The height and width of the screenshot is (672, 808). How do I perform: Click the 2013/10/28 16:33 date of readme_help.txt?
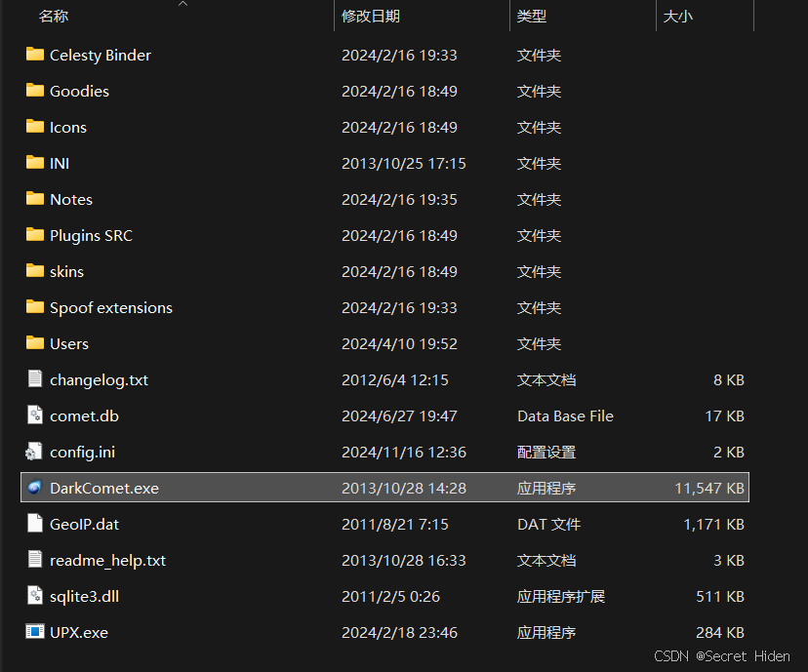tap(403, 560)
